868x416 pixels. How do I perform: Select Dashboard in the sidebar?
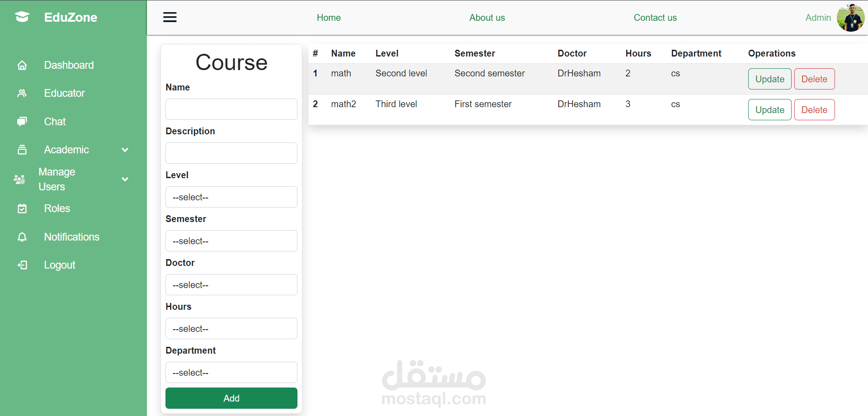point(69,65)
